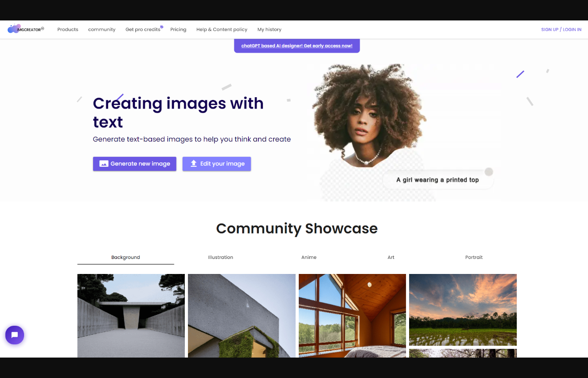View My history
Screen dimensions: 588x378
click(x=269, y=30)
